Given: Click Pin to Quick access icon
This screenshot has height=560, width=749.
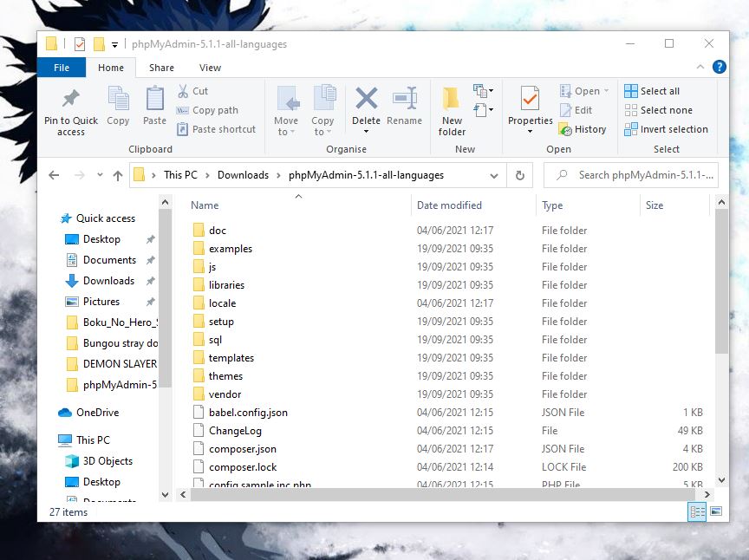Looking at the screenshot, I should coord(71,99).
